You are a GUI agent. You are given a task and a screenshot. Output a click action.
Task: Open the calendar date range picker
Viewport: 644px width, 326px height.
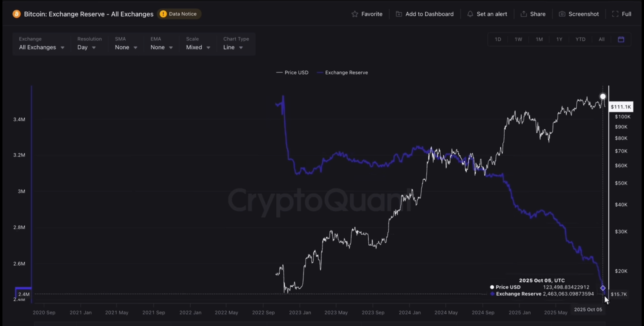pyautogui.click(x=621, y=39)
